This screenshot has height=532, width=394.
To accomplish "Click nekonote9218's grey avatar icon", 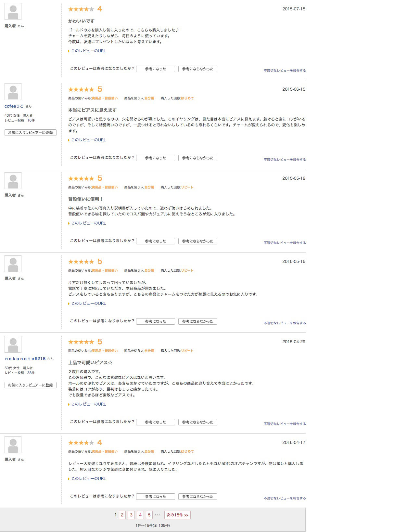I will point(13,344).
